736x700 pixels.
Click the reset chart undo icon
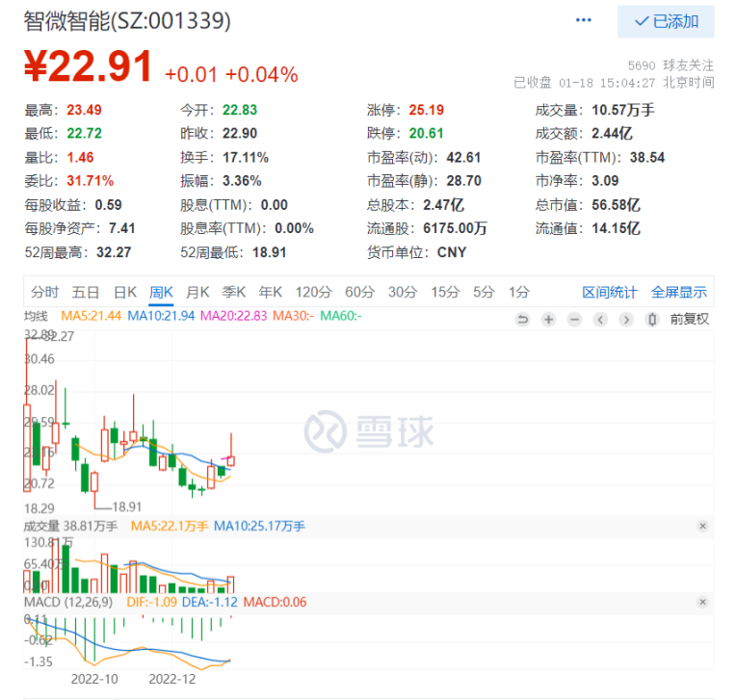point(523,320)
